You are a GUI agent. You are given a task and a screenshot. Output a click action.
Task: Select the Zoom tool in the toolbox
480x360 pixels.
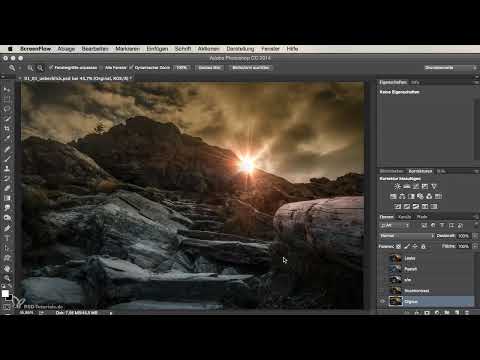pos(7,278)
